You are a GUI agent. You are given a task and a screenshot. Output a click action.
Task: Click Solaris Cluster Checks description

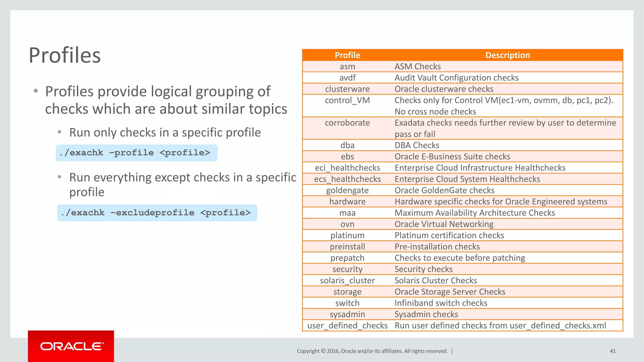436,280
